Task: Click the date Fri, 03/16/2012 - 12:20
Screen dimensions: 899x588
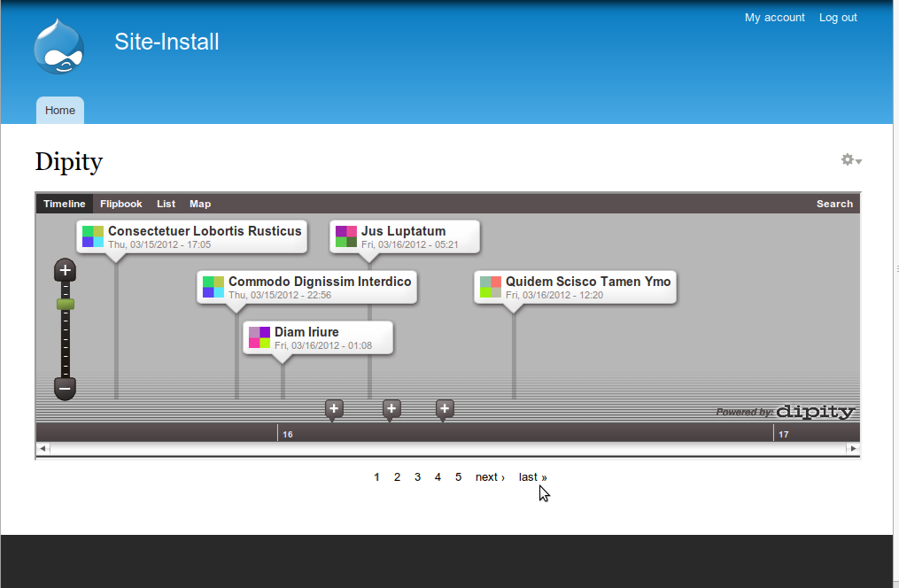Action: pos(554,295)
